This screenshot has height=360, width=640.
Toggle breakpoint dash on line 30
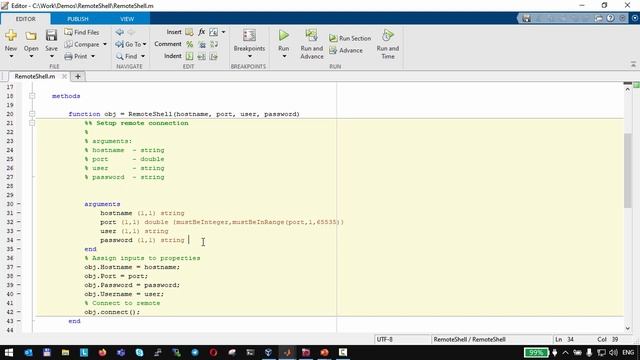pyautogui.click(x=19, y=204)
